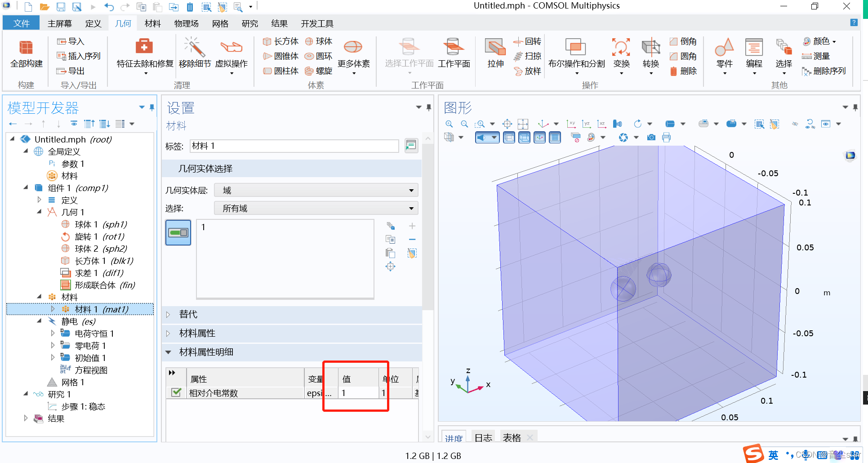This screenshot has width=868, height=463.
Task: Switch to the 主屏幕 ribbon tab
Action: tap(60, 23)
